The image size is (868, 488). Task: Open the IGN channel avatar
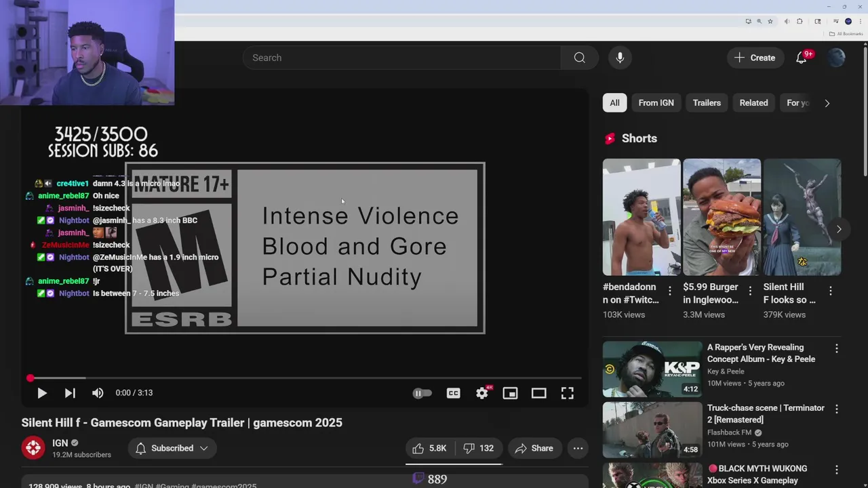[x=33, y=448]
